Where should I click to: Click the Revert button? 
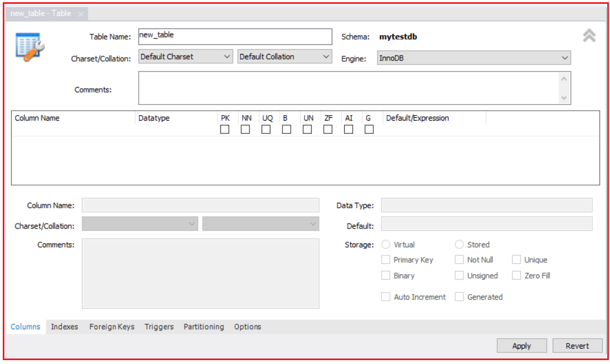tap(577, 345)
